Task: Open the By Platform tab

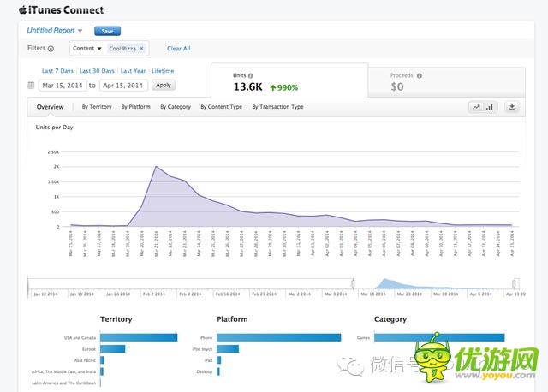Action: (136, 107)
